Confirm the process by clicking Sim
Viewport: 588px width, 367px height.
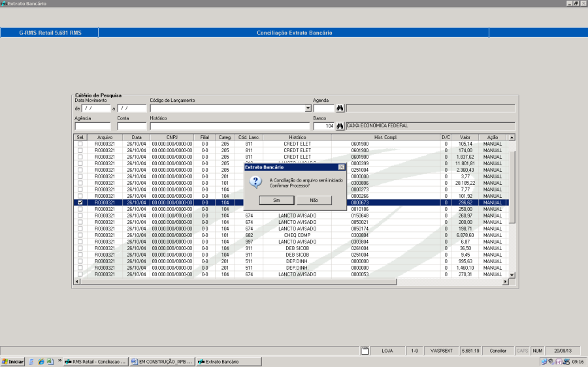(276, 200)
